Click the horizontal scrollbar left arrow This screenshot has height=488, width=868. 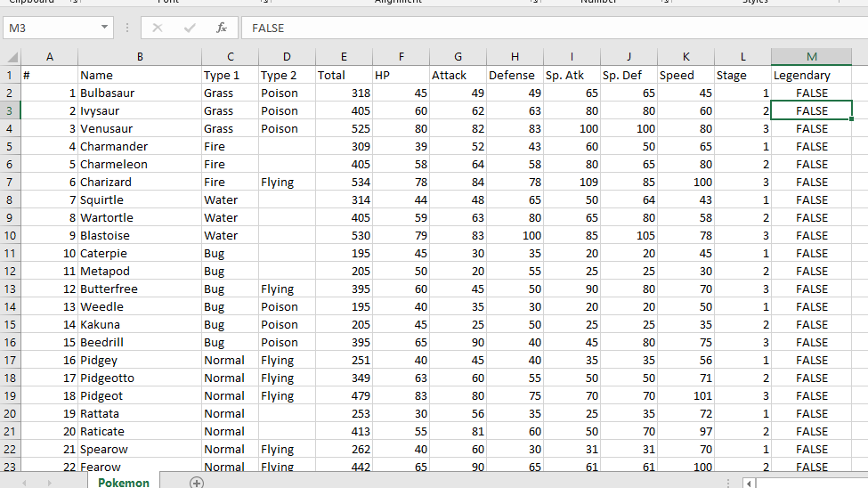pos(749,483)
